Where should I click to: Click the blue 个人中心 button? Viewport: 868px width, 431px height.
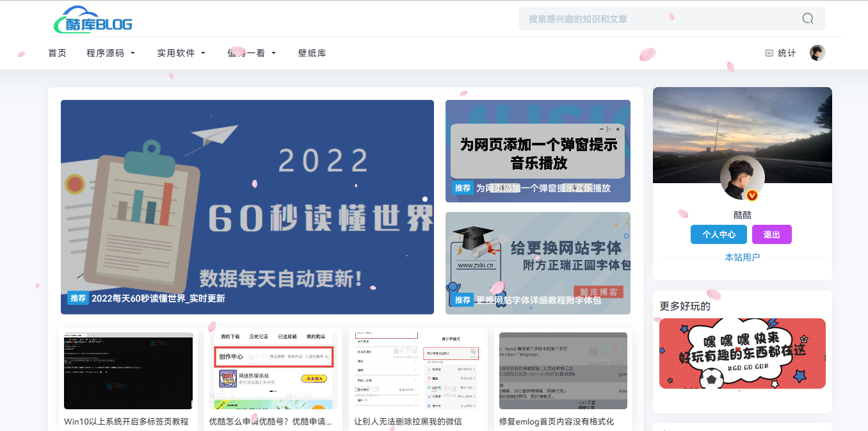tap(718, 234)
